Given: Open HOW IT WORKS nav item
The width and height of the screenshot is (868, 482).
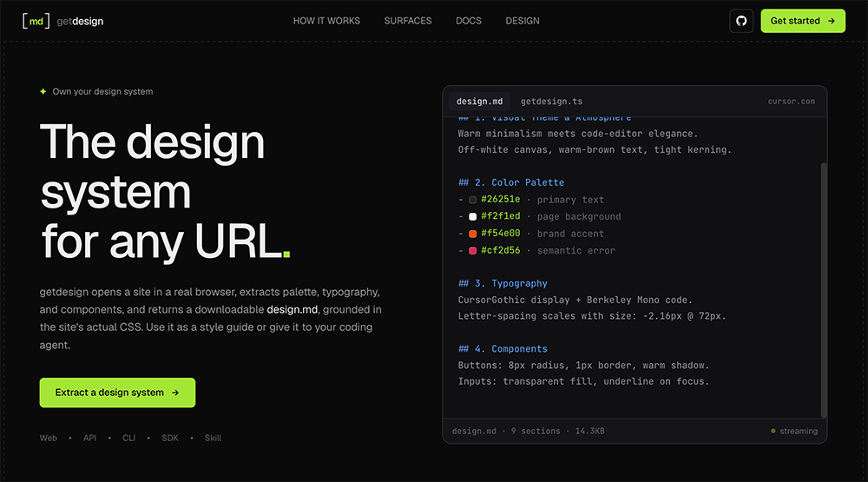Looking at the screenshot, I should point(326,21).
